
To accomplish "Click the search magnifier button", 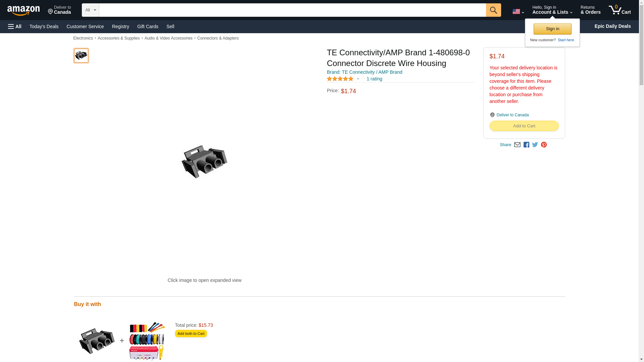I will 493,10.
